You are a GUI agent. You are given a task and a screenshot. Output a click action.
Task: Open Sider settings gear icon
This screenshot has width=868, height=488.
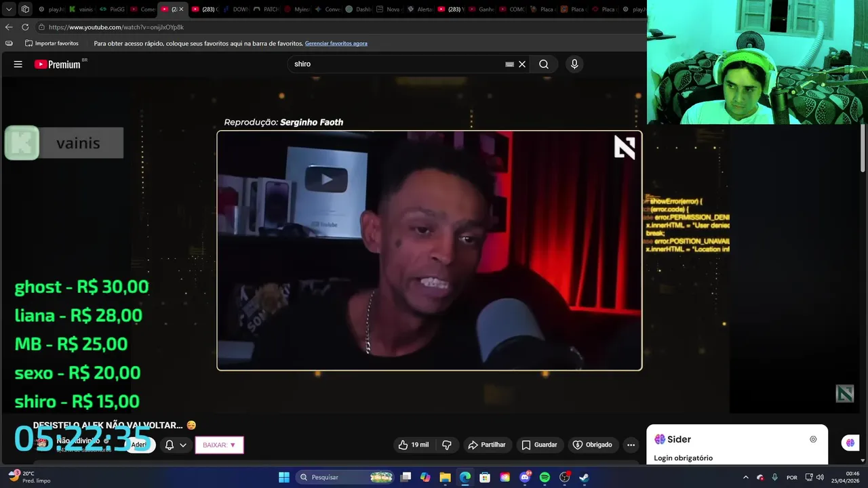coord(813,439)
